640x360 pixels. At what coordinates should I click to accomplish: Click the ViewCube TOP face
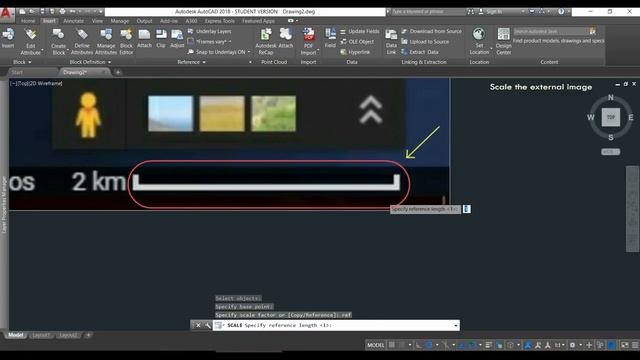click(611, 117)
